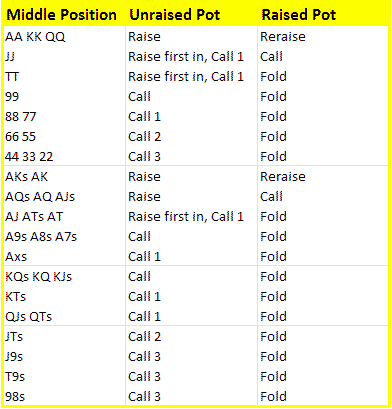Select the Reraise cell for AA KK QQ
Screen dimensions: 392x409
tap(323, 37)
